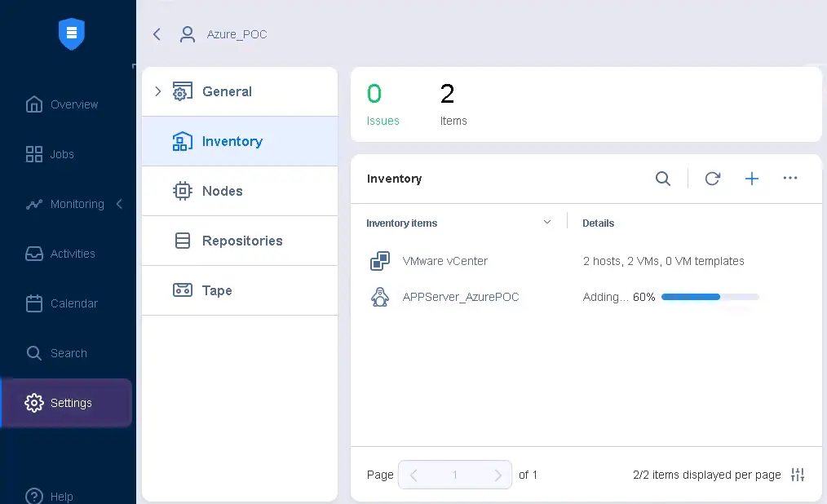Select the VMware vCenter row name
827x504 pixels.
click(445, 261)
